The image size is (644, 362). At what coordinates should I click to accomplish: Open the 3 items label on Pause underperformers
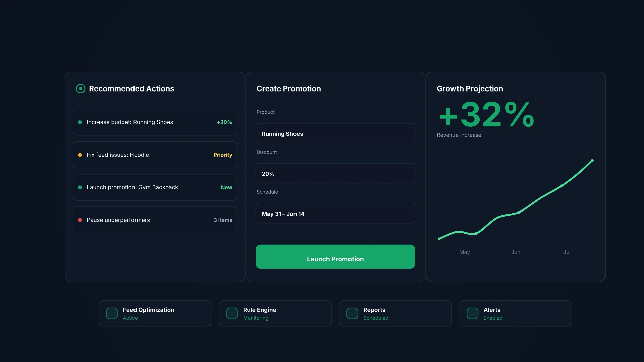click(223, 220)
